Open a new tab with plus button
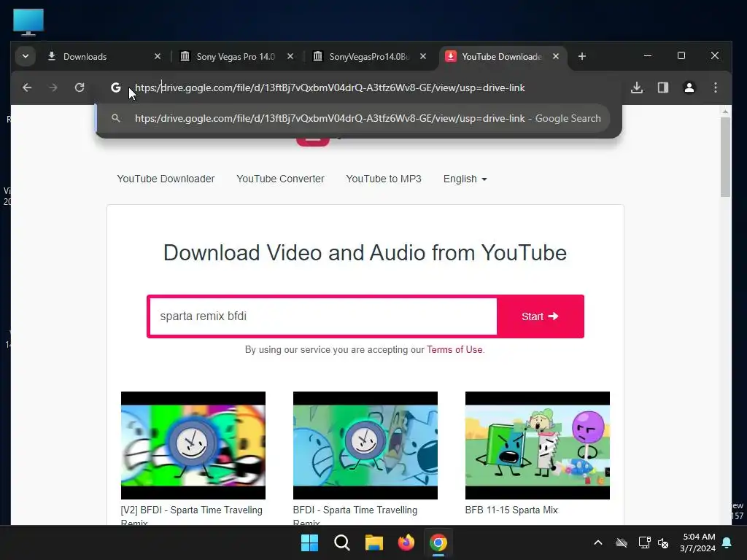 581,57
